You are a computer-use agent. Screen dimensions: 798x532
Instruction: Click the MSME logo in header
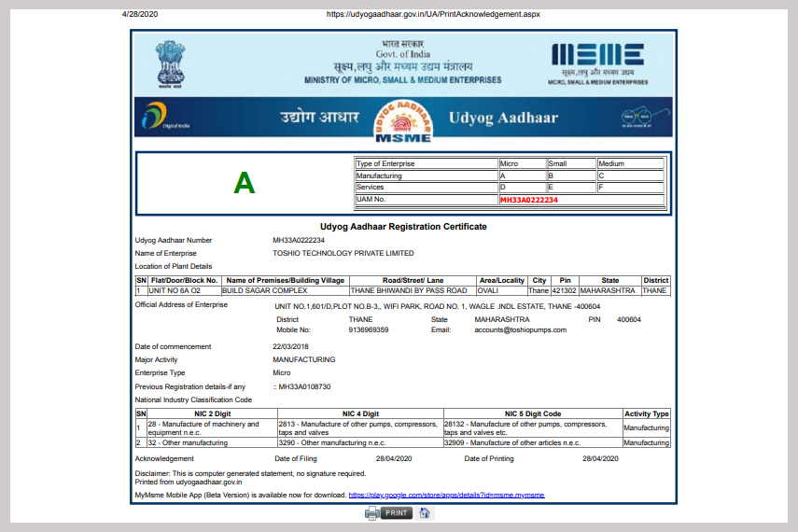(x=597, y=63)
